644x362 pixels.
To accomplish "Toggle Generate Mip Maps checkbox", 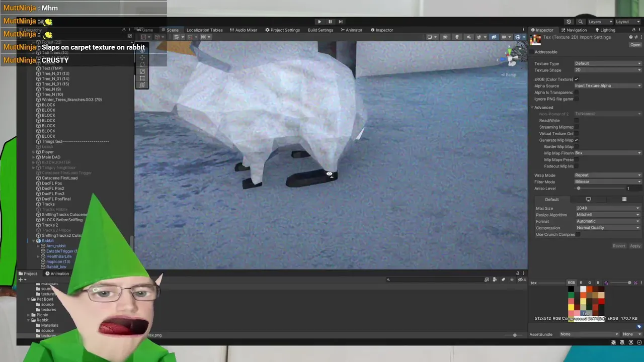I will coord(576,140).
